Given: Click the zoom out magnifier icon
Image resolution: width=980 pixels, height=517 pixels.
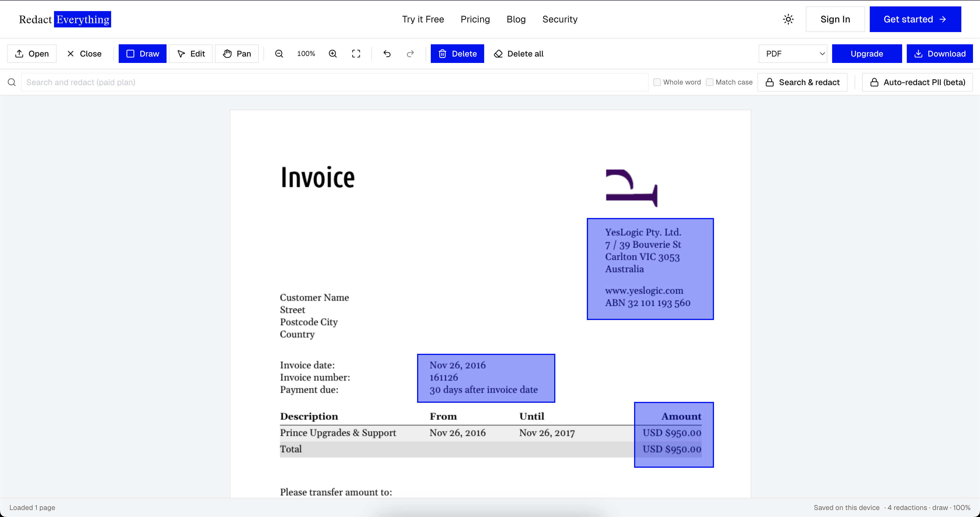Looking at the screenshot, I should coord(279,54).
